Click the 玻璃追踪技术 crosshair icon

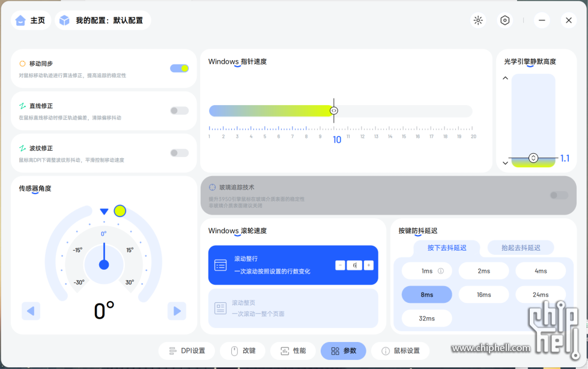coord(212,187)
